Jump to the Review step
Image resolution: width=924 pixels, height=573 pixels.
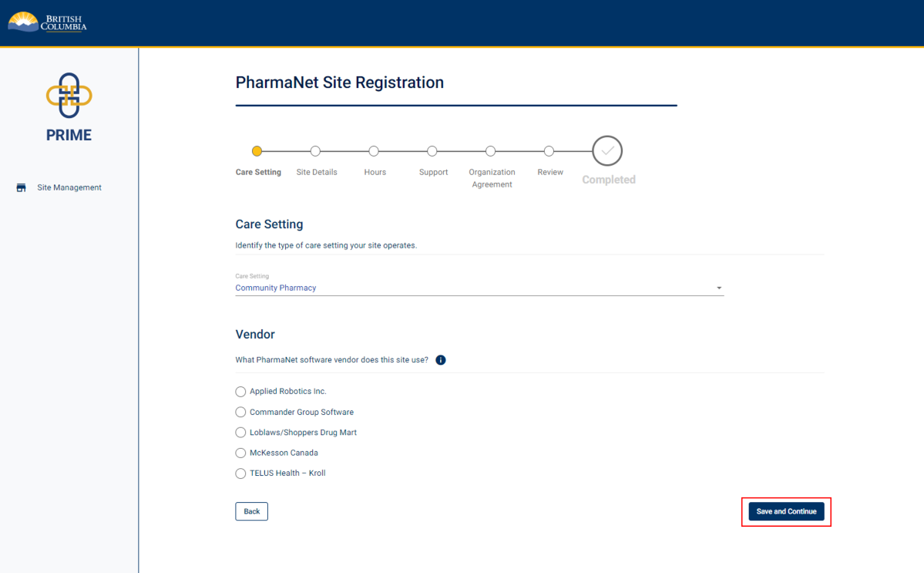click(x=549, y=151)
